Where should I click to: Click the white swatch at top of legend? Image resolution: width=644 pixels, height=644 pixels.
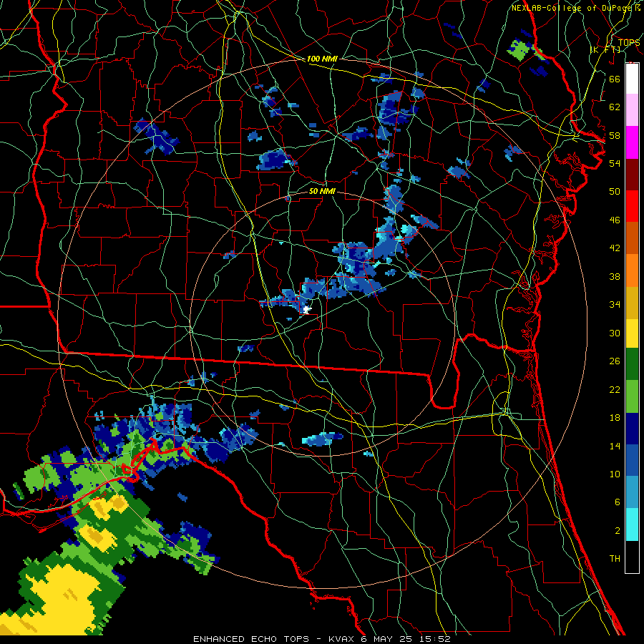coord(632,79)
